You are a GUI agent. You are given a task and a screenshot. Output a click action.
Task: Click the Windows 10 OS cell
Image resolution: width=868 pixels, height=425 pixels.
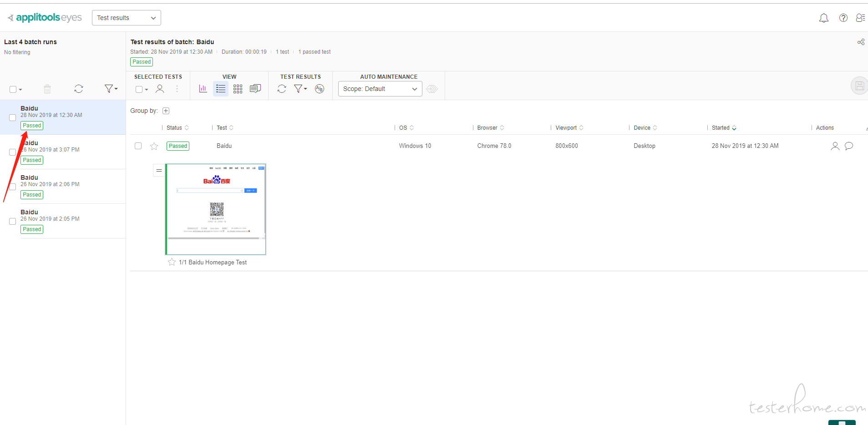pos(415,146)
